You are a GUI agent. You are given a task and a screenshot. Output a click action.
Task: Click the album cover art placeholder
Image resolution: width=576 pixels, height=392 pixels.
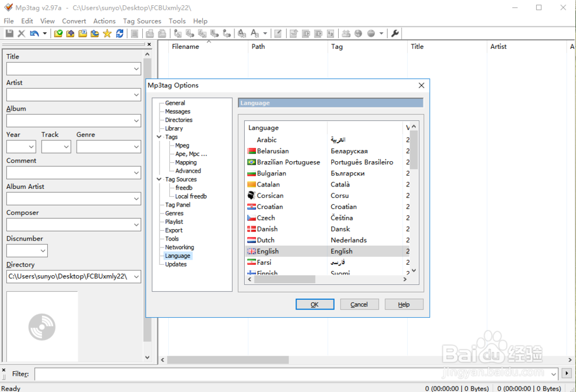click(x=42, y=327)
